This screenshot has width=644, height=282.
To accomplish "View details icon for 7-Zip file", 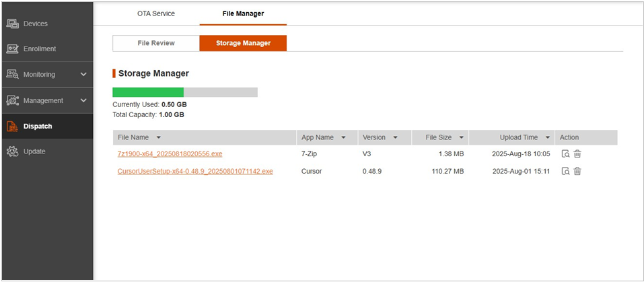I will click(565, 154).
